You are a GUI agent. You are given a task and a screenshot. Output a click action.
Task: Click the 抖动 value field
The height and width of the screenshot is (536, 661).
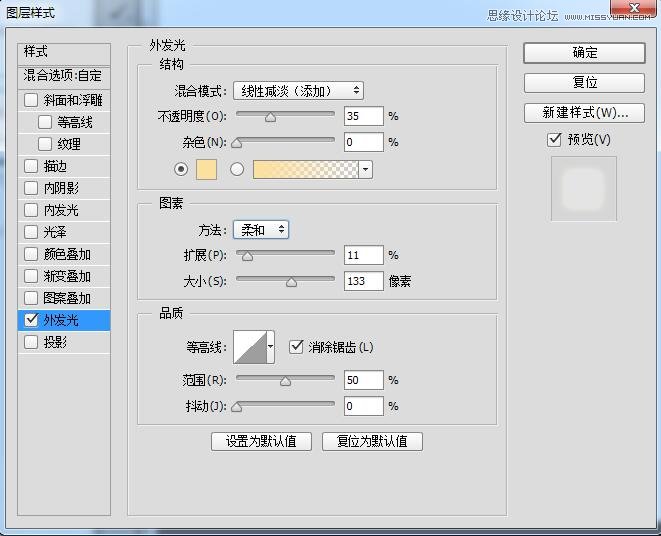(363, 406)
